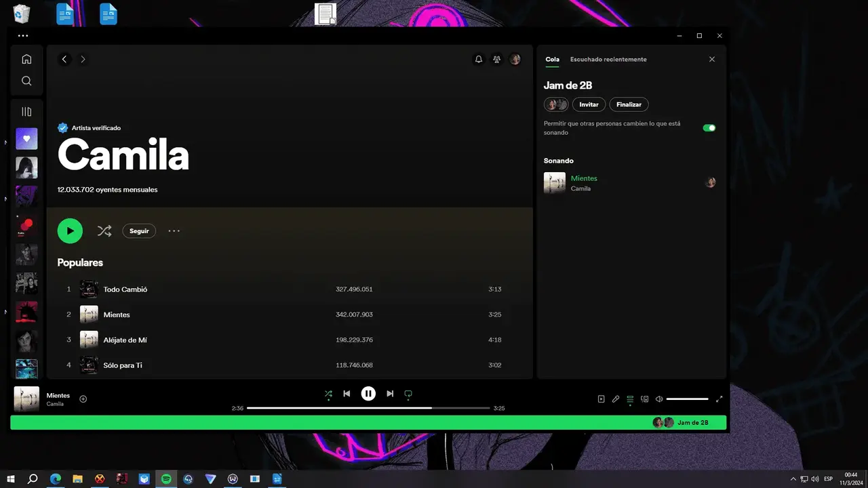868x488 pixels.
Task: Open Windows Start menu
Action: pyautogui.click(x=11, y=479)
